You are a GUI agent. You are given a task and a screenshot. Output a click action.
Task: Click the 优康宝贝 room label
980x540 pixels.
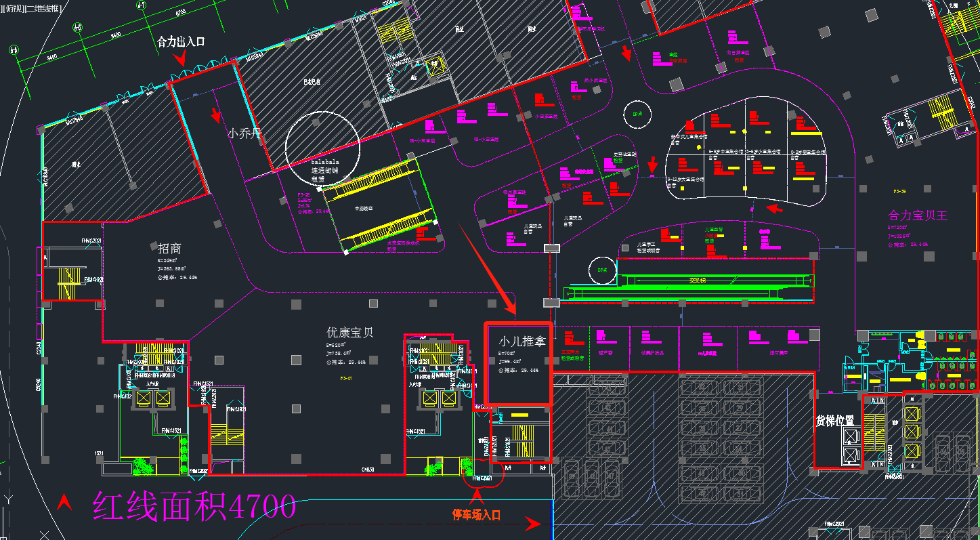pyautogui.click(x=349, y=333)
